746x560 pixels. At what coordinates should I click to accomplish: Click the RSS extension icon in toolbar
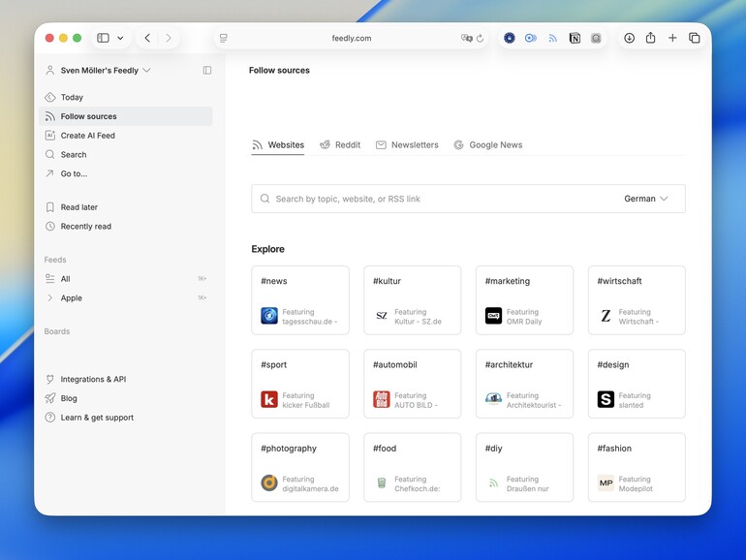click(552, 38)
